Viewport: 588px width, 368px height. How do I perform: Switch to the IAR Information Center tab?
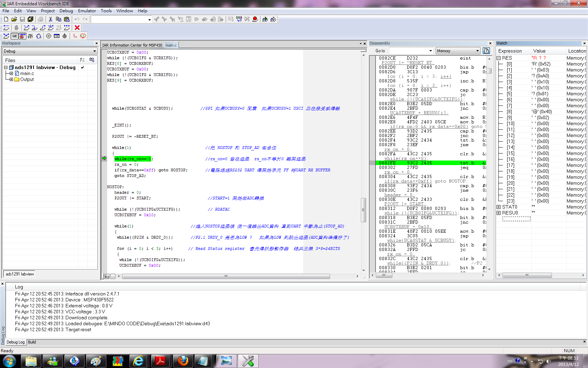click(132, 45)
